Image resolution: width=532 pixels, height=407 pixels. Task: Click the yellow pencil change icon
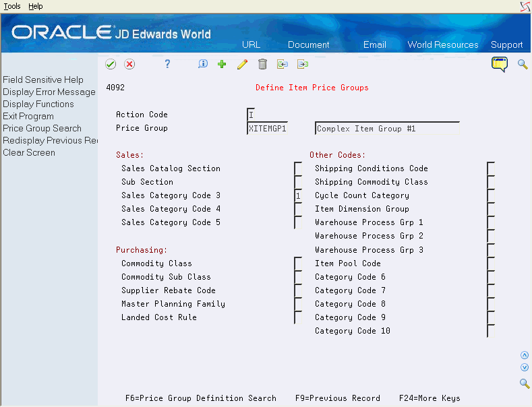pos(242,64)
